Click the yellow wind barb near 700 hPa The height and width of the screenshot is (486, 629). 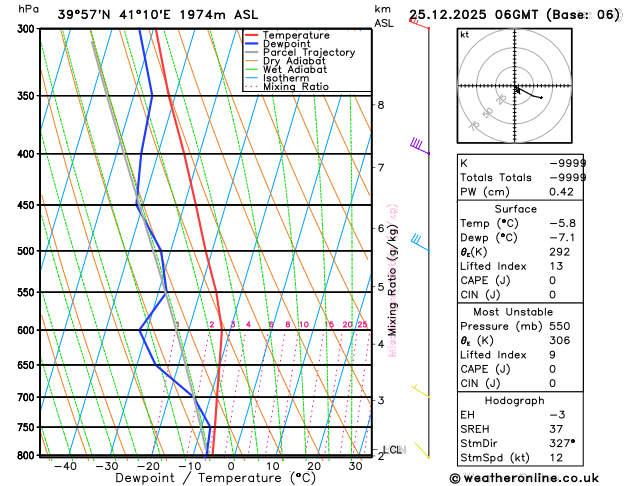[421, 391]
